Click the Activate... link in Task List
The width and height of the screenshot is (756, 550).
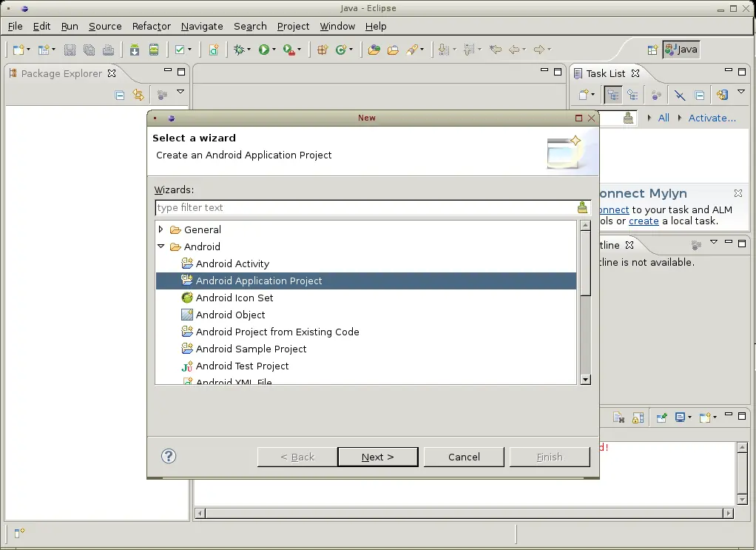coord(712,118)
